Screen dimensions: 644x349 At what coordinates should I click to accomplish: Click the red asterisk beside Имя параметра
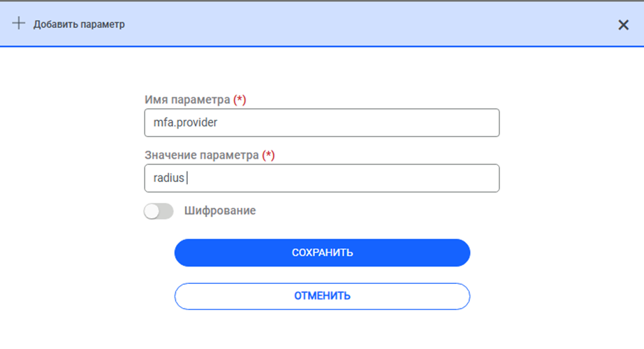click(x=240, y=100)
